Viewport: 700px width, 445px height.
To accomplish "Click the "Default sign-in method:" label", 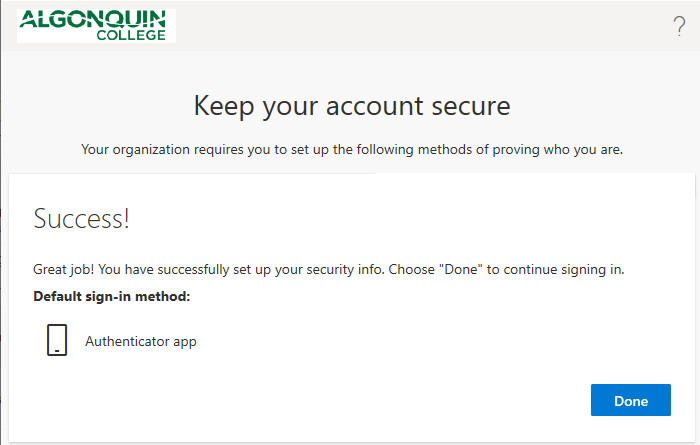I will pyautogui.click(x=112, y=297).
